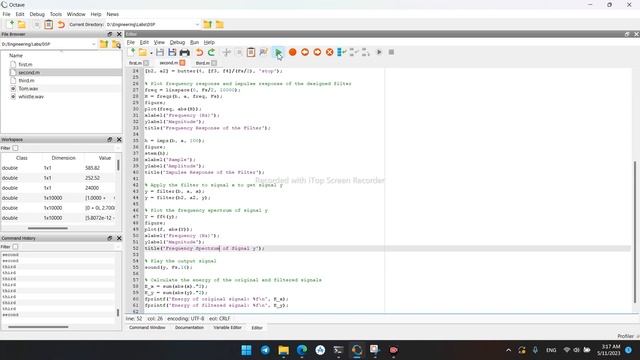Select third.m in File Browser
The height and width of the screenshot is (360, 640).
click(x=26, y=80)
